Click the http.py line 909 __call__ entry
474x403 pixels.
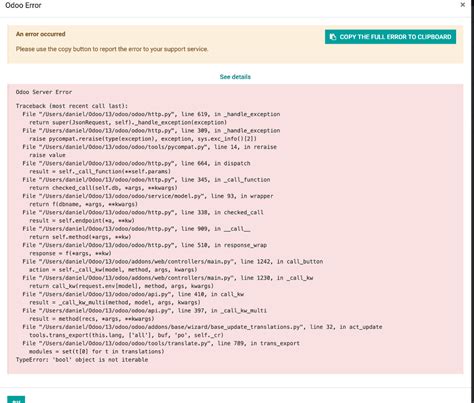click(x=136, y=229)
